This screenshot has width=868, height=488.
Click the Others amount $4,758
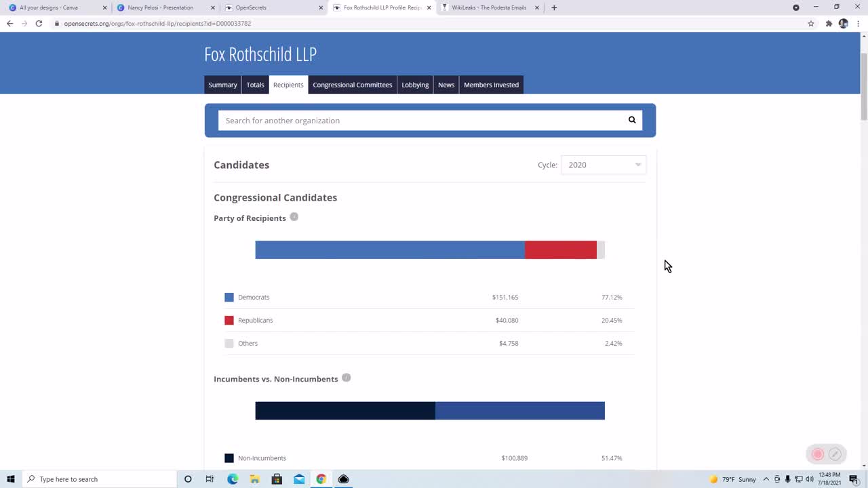pos(509,343)
